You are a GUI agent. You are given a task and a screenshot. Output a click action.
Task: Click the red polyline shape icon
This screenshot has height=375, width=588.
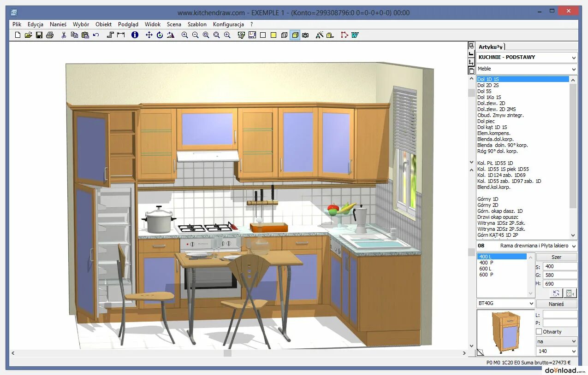[x=344, y=35]
